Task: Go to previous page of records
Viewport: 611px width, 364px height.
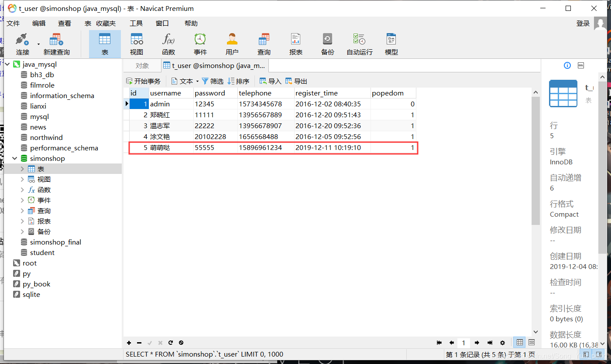Action: pyautogui.click(x=451, y=343)
